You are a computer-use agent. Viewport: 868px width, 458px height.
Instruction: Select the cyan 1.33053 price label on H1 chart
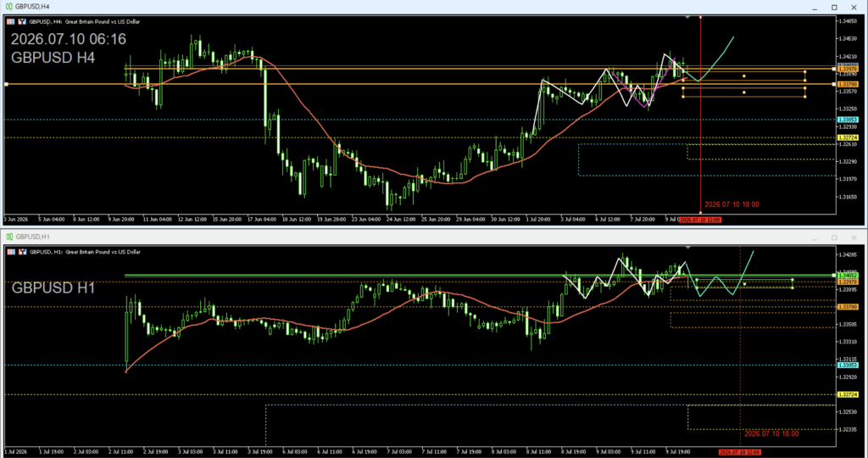pyautogui.click(x=848, y=365)
